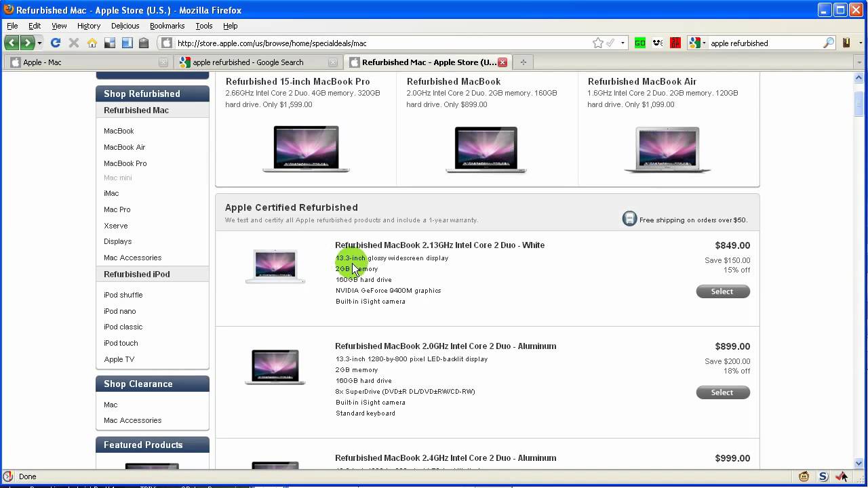The image size is (868, 488).
Task: Open Apple TV sidebar link
Action: [119, 359]
